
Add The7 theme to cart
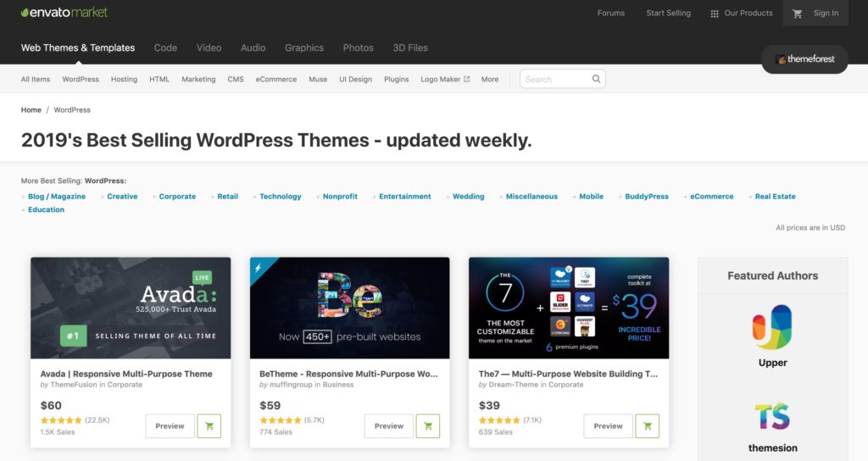[x=647, y=426]
